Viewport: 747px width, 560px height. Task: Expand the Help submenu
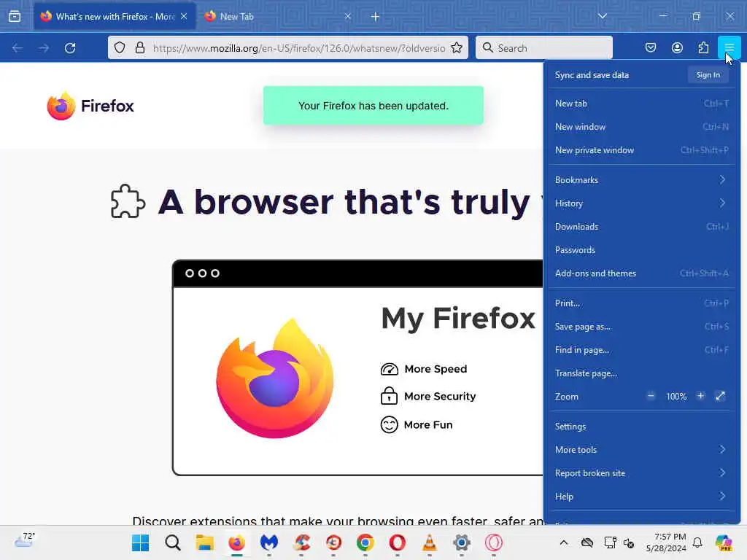(x=642, y=496)
